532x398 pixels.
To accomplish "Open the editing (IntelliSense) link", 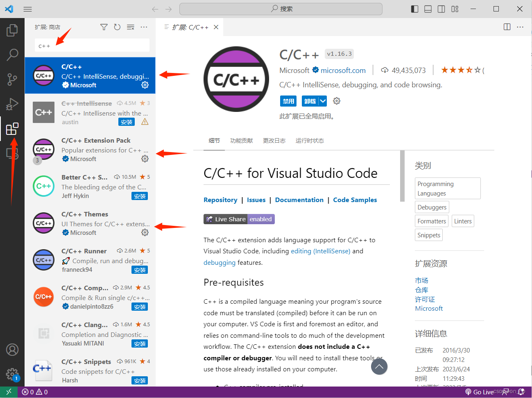I will (x=321, y=251).
